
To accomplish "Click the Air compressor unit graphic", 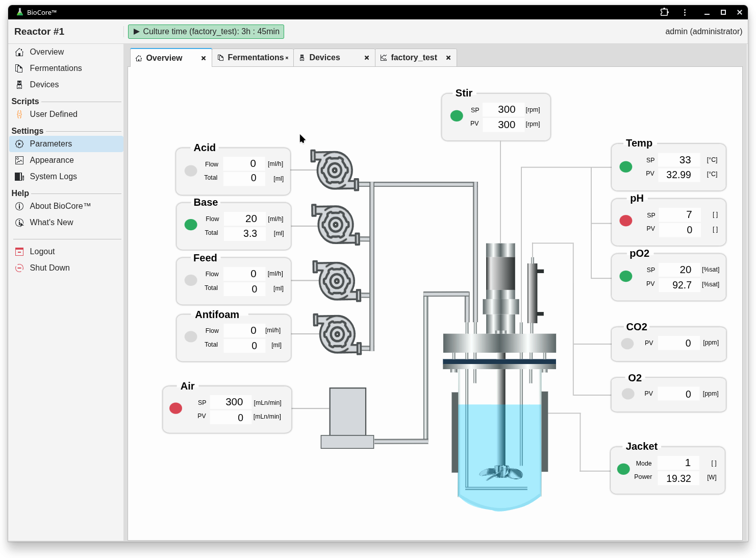I will click(x=347, y=418).
